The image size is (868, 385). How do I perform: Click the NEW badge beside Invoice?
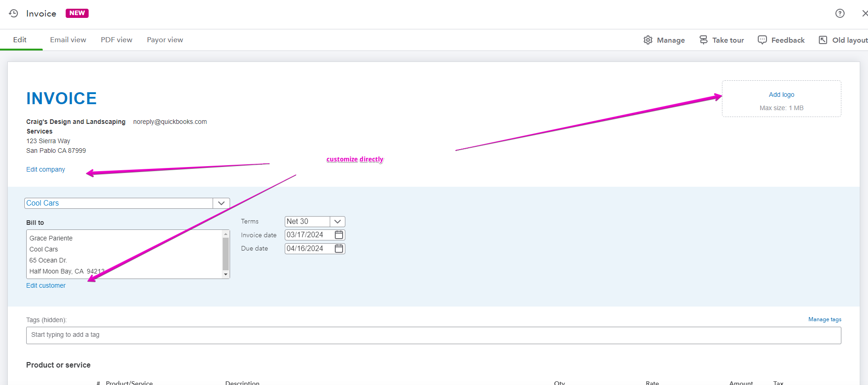tap(77, 13)
